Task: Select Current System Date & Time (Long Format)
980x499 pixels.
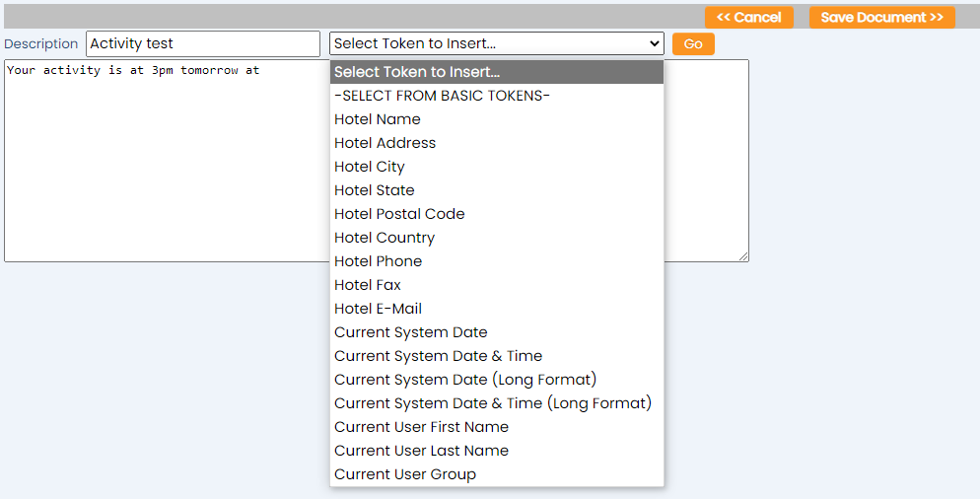Action: coord(497,403)
